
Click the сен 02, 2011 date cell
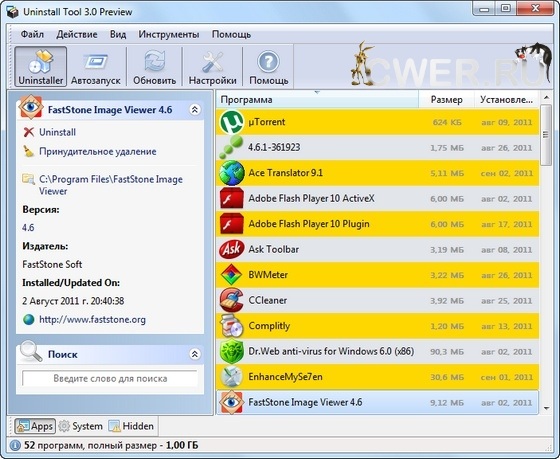click(x=506, y=173)
